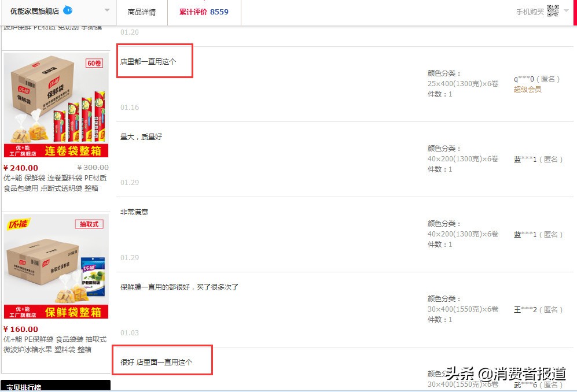Click the blue badge icon beside 优能家居旗舰店
This screenshot has height=392, width=577.
[x=68, y=10]
